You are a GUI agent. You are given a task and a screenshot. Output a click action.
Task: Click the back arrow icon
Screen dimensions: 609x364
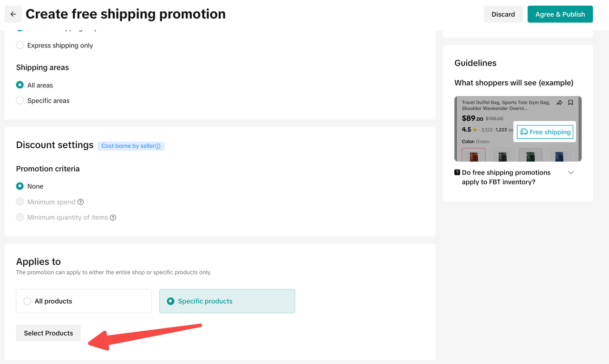[13, 14]
